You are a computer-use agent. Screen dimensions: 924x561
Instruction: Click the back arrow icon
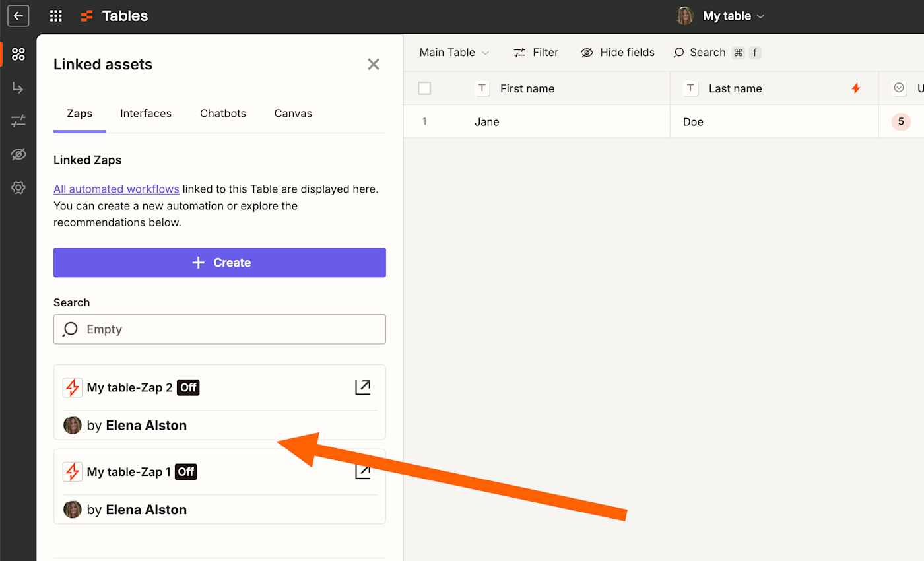tap(18, 16)
